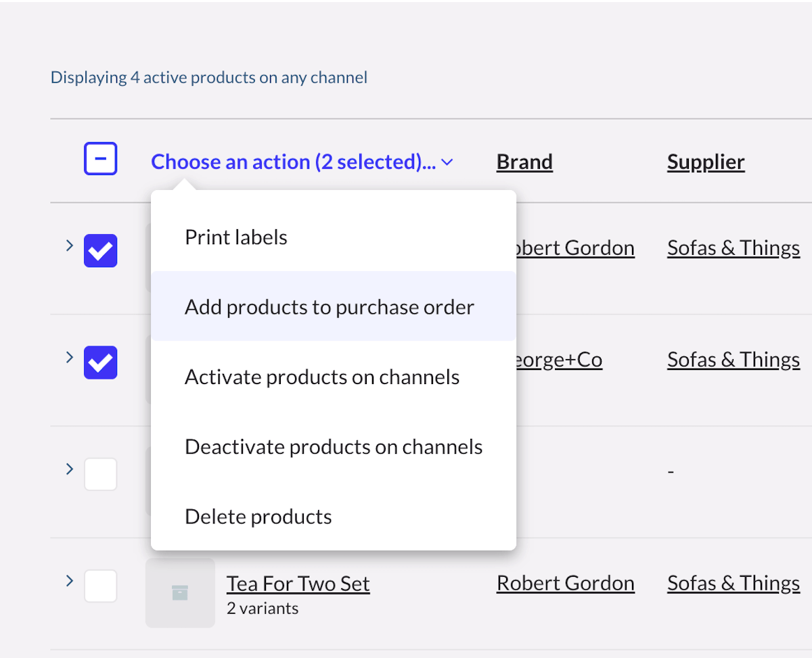Select Print labels from the menu
The height and width of the screenshot is (658, 812).
pyautogui.click(x=236, y=237)
